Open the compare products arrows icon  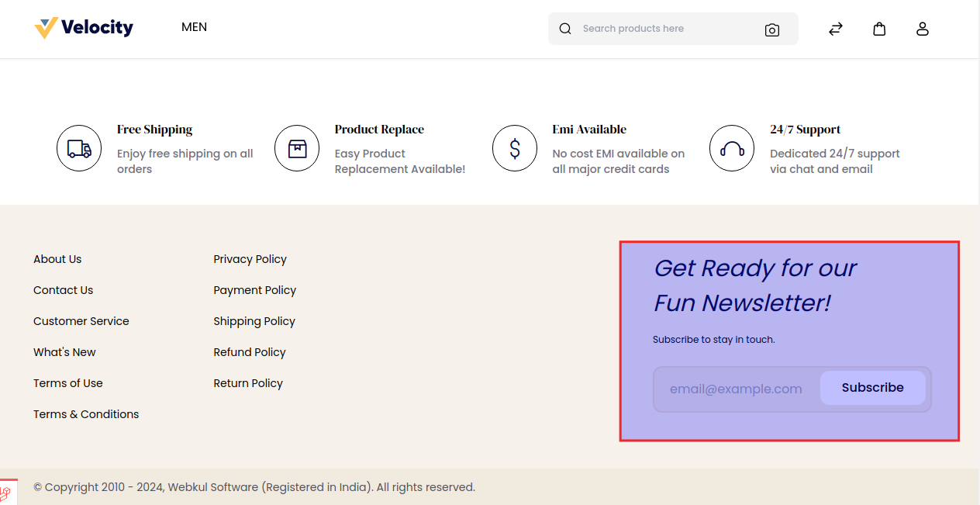[x=835, y=29]
